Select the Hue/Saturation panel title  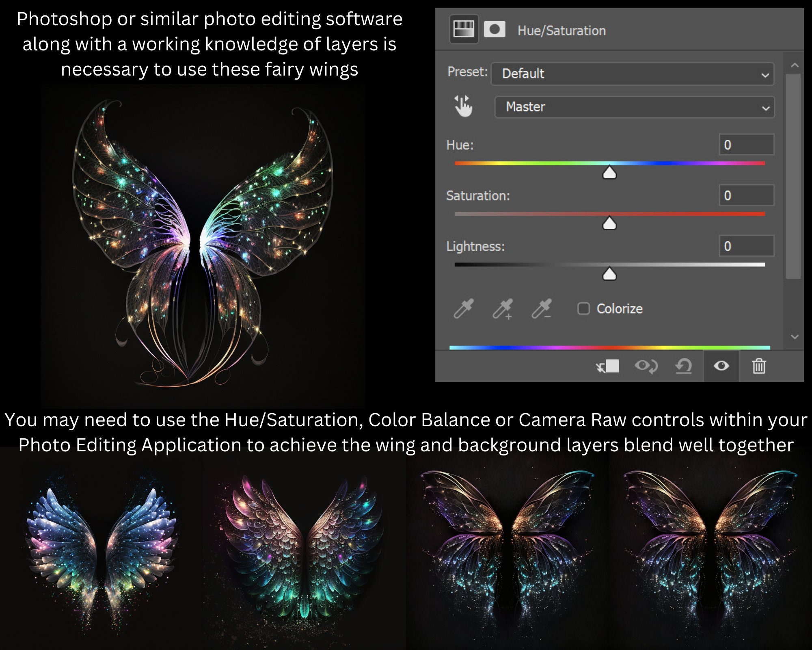(x=561, y=29)
